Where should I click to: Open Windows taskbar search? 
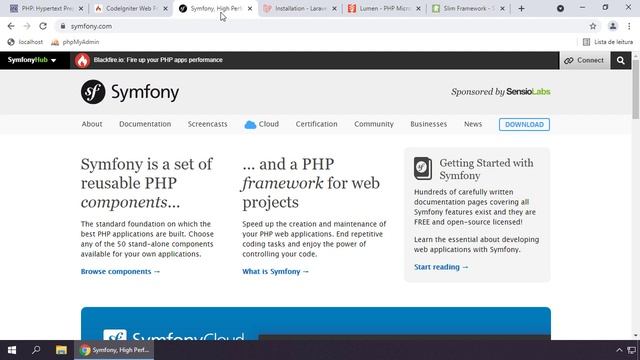point(36,350)
